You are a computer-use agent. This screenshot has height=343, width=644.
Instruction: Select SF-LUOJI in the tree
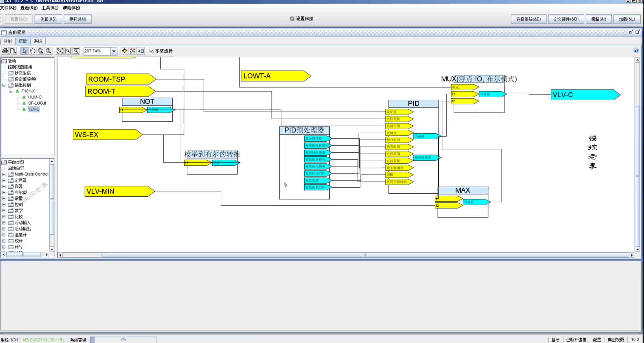coord(37,103)
